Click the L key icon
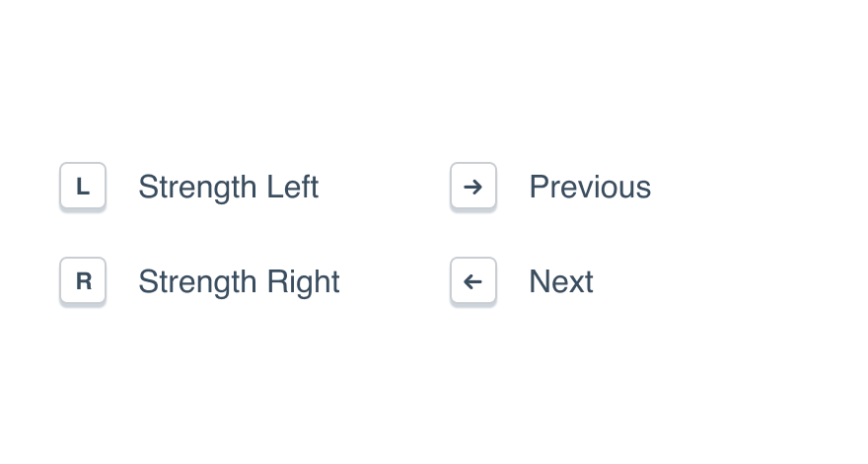This screenshot has height=464, width=868. [x=83, y=187]
